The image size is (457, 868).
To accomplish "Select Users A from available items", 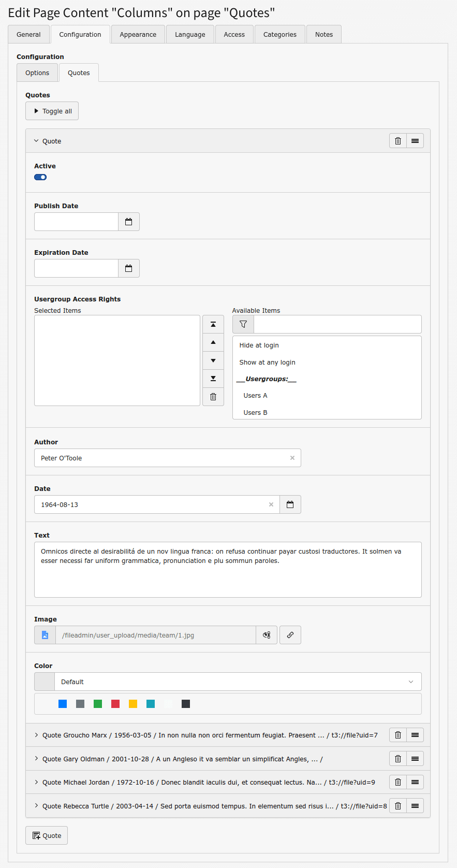I will (x=255, y=396).
